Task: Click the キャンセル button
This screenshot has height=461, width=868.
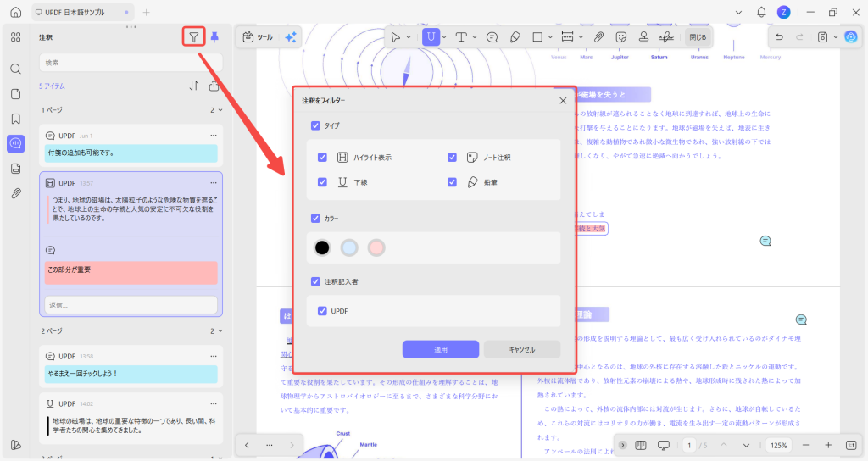Action: tap(522, 349)
